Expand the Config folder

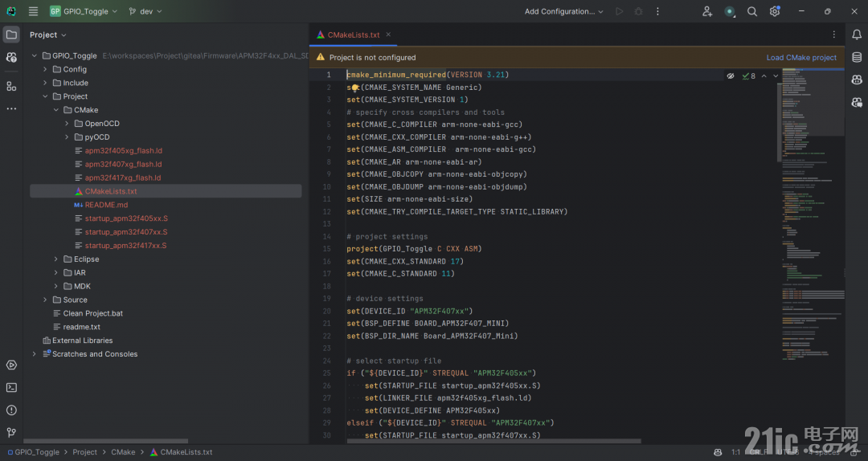45,69
